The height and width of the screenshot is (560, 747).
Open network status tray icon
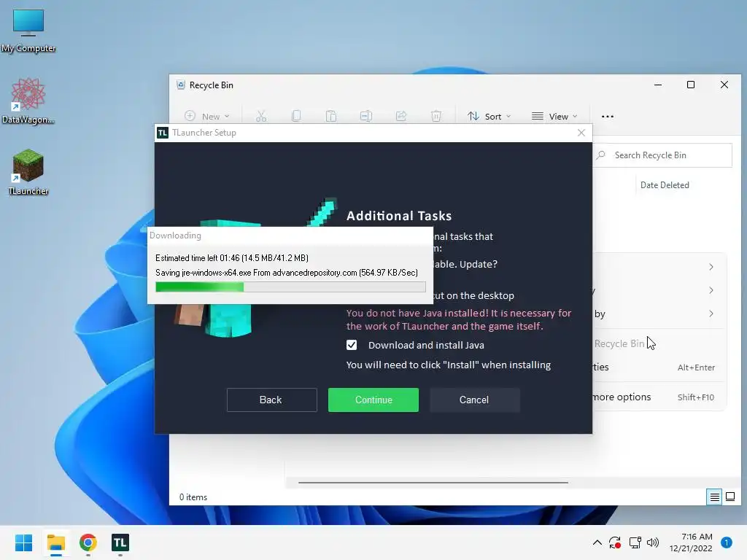point(635,542)
